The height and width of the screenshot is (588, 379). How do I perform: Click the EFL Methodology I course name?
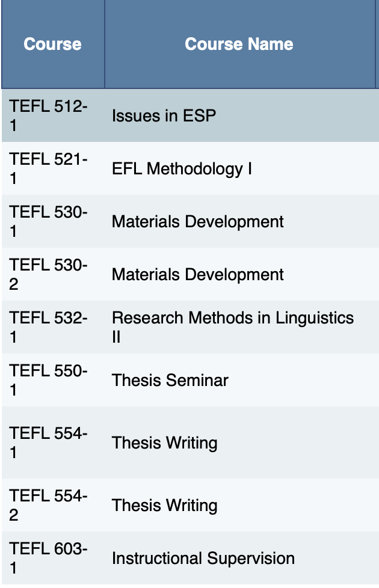click(182, 168)
